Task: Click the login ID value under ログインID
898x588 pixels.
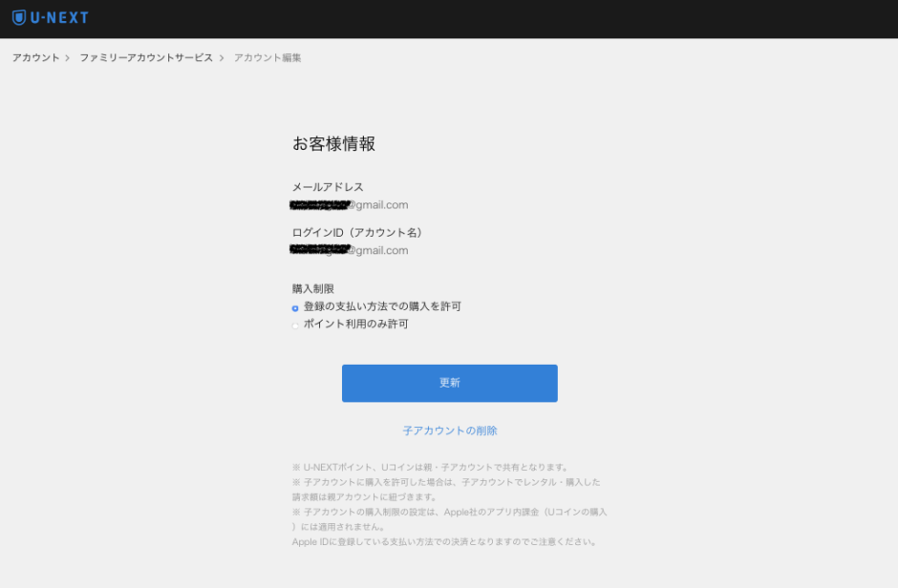Action: (x=350, y=251)
